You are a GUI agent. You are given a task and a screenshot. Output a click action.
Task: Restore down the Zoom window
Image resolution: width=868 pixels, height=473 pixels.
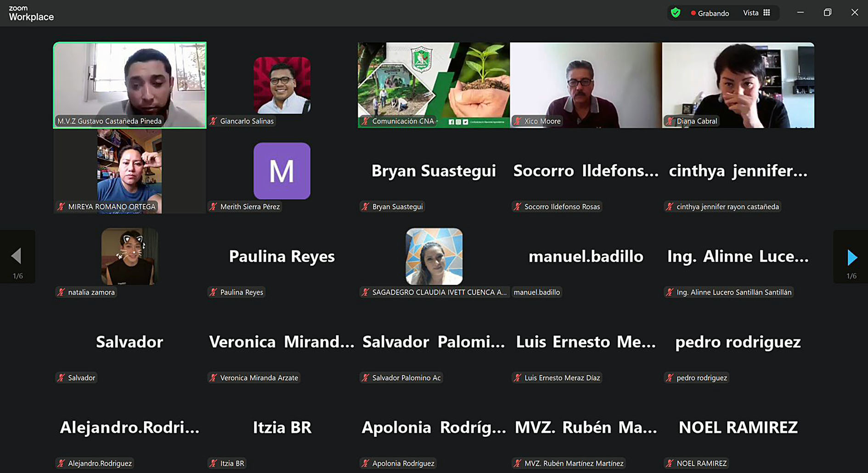[827, 12]
